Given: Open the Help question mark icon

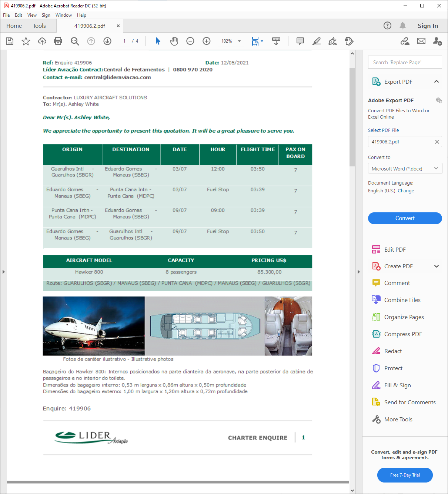Looking at the screenshot, I should click(x=387, y=26).
